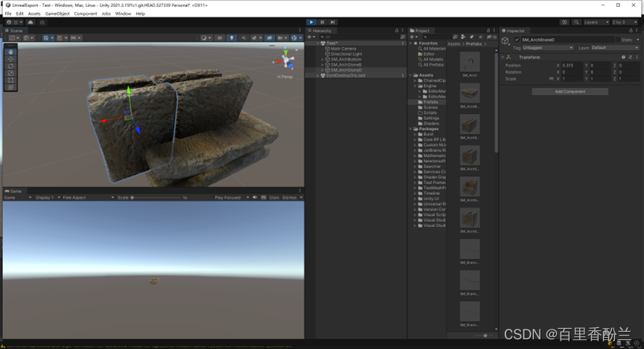Click the Pause button in the toolbar
644x349 pixels.
(x=322, y=22)
